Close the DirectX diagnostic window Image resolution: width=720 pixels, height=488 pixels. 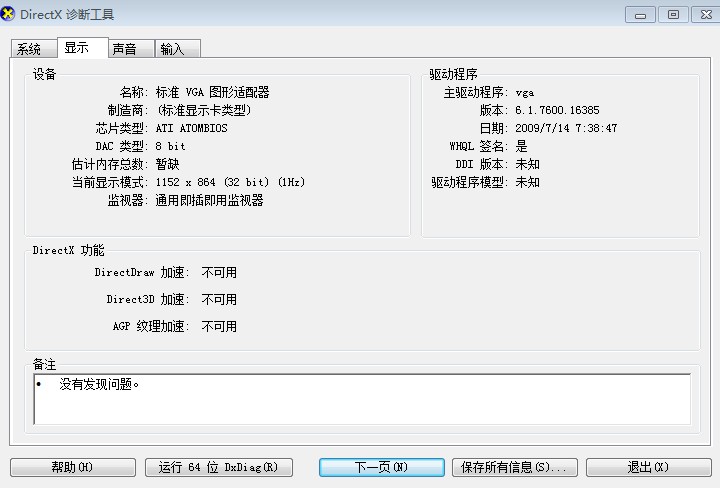(706, 15)
